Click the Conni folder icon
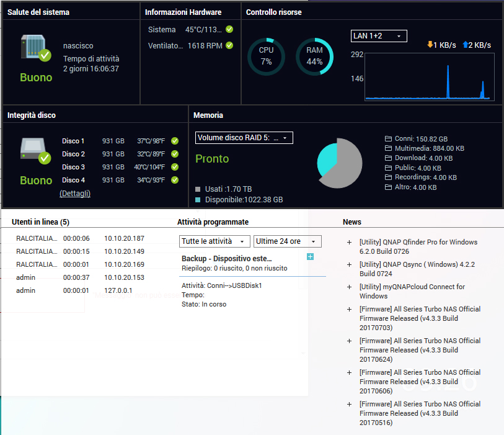The image size is (504, 435). tap(389, 139)
